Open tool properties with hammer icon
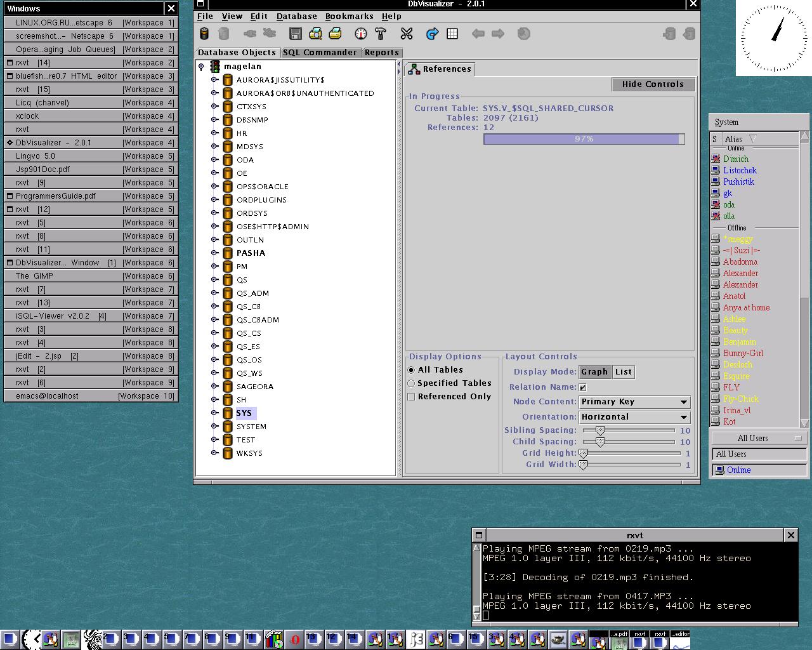This screenshot has width=812, height=650. (x=381, y=34)
